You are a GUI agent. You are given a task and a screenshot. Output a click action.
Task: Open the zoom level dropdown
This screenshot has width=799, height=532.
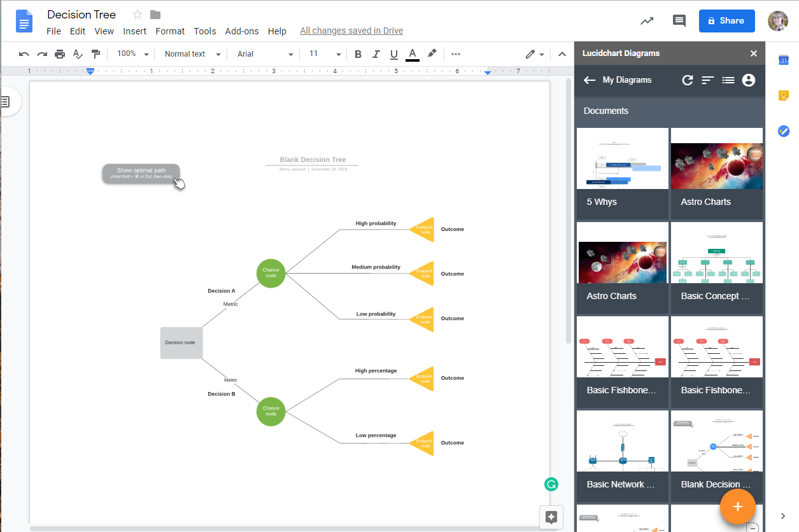[x=133, y=54]
